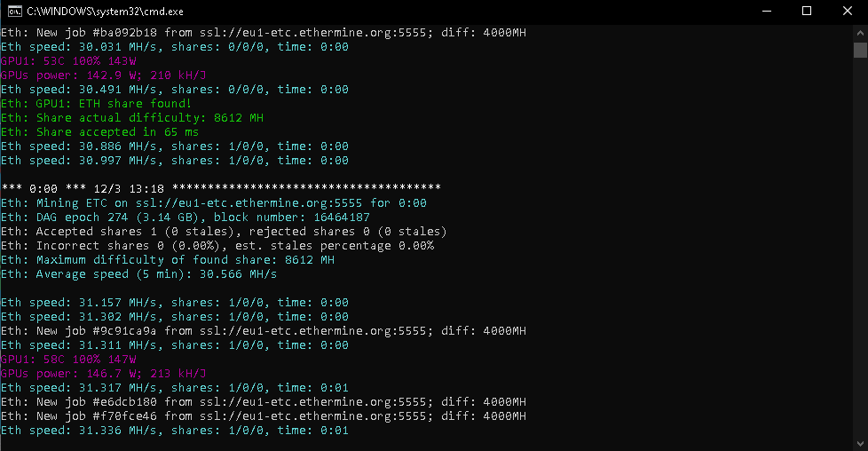Close the cmd.exe window
868x451 pixels.
(x=847, y=11)
